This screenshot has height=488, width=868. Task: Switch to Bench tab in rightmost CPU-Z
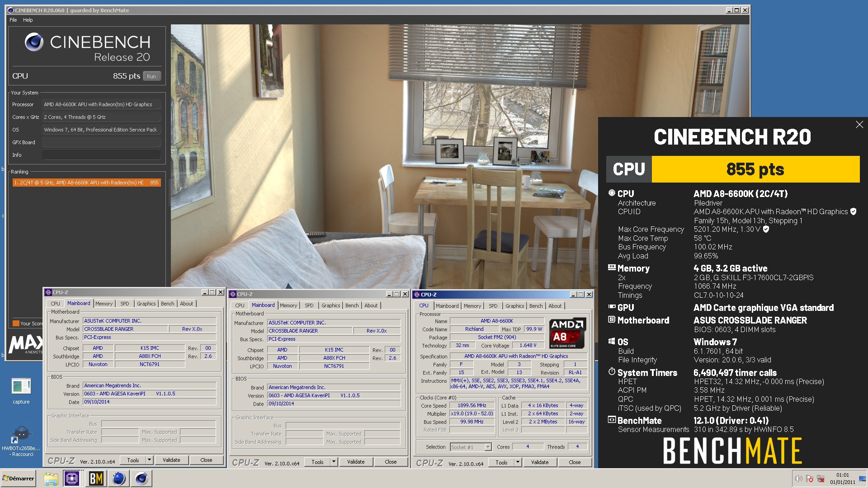[x=536, y=306]
